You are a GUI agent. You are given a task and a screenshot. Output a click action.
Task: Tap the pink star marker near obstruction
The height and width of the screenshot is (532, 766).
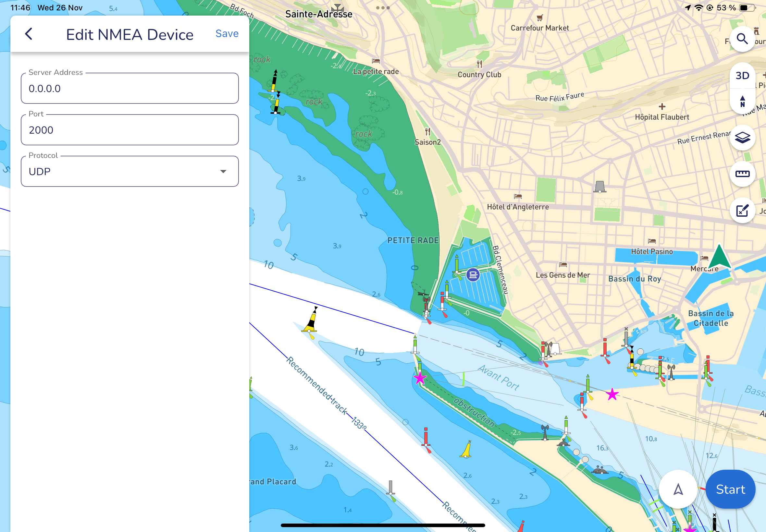pyautogui.click(x=420, y=378)
